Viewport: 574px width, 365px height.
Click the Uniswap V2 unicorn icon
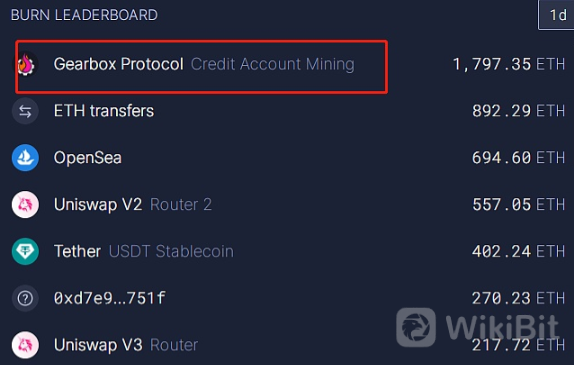[25, 205]
